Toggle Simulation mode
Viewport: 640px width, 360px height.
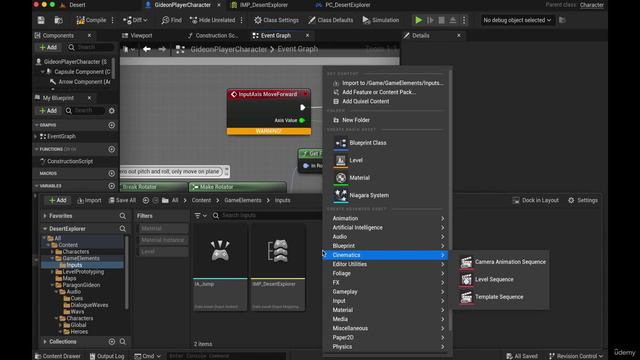coord(380,20)
